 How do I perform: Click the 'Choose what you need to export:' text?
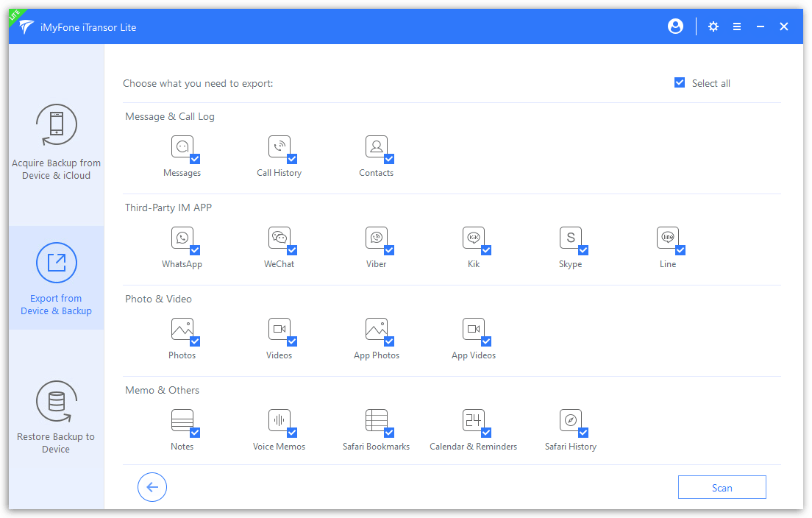click(x=198, y=83)
